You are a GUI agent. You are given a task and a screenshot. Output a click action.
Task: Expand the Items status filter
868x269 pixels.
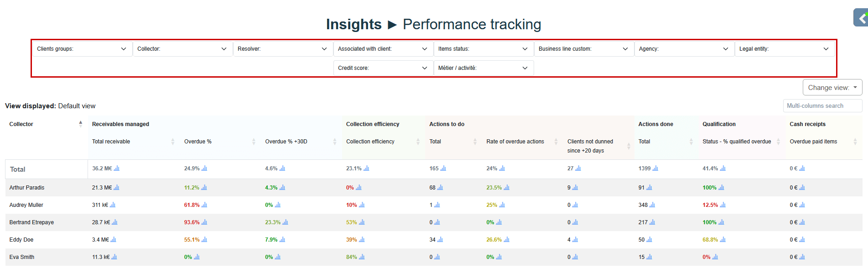coord(483,49)
